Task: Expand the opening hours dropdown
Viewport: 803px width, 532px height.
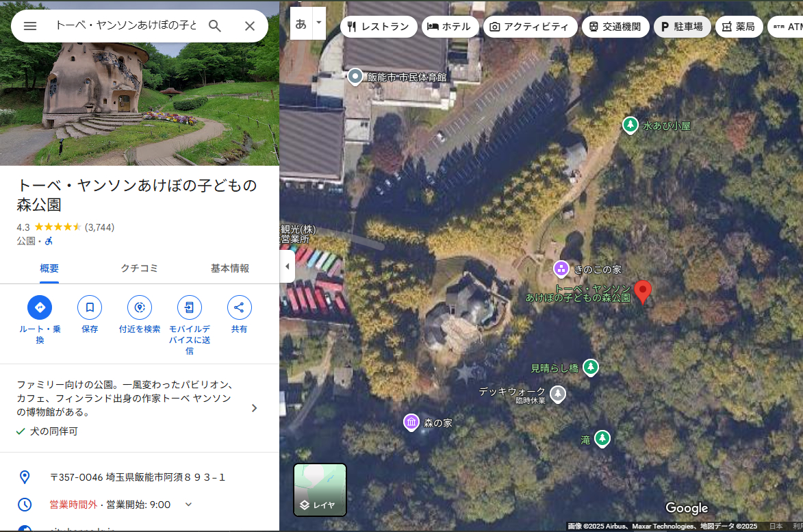Action: pos(188,505)
